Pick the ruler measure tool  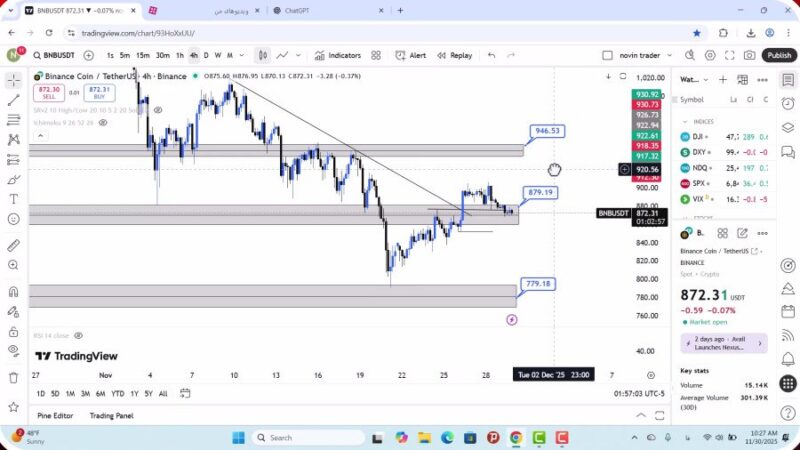pos(13,245)
